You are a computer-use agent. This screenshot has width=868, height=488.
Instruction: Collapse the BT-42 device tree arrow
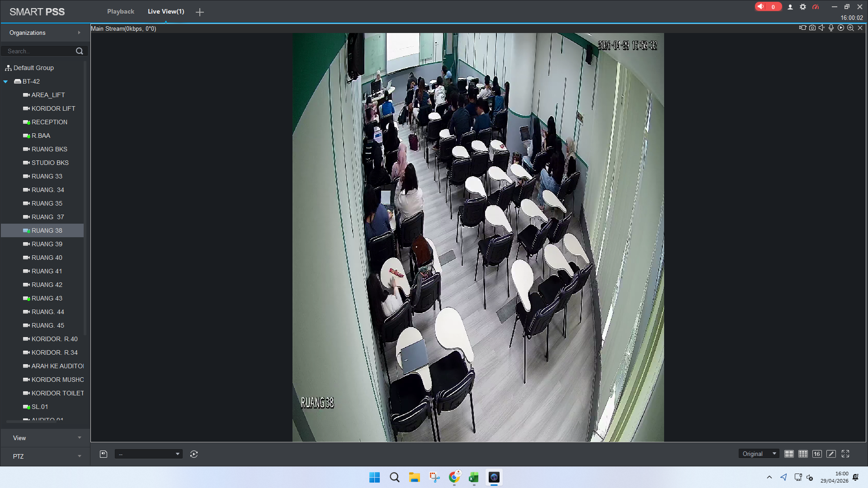[5, 82]
